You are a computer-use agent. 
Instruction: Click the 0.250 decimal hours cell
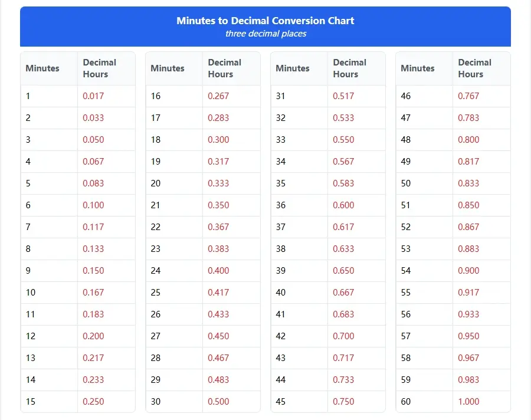click(x=93, y=402)
